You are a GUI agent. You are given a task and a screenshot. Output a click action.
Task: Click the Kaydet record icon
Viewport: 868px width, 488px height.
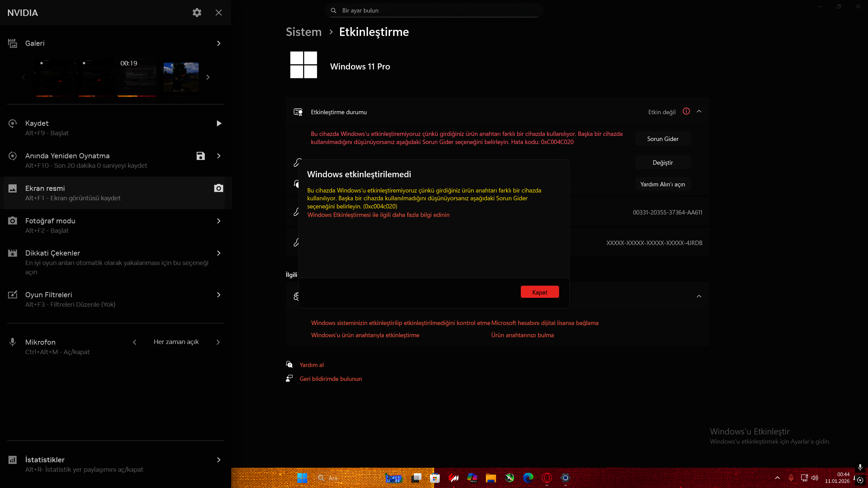coord(13,123)
